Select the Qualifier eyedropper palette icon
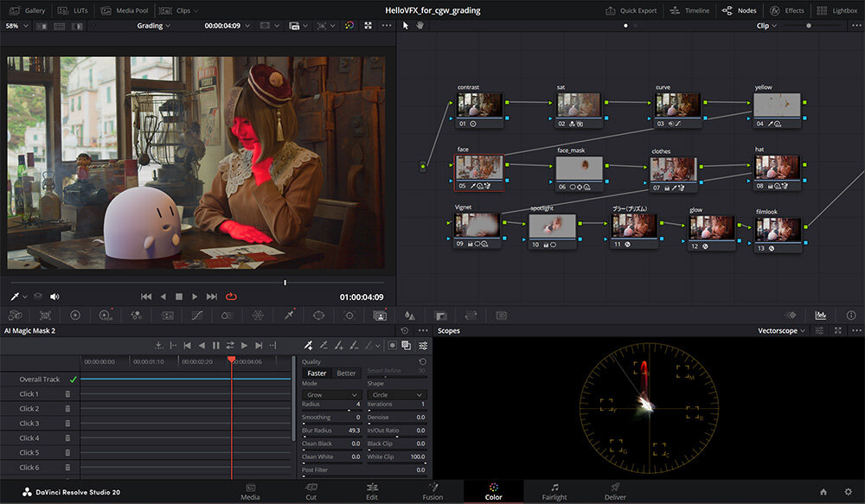This screenshot has width=865, height=504. pos(287,316)
